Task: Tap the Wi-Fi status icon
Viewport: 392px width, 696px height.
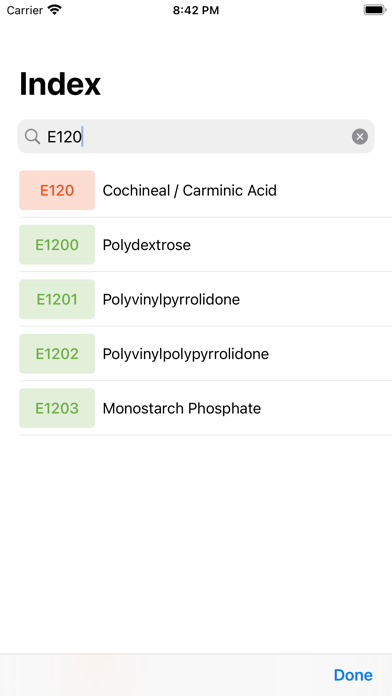Action: 55,10
